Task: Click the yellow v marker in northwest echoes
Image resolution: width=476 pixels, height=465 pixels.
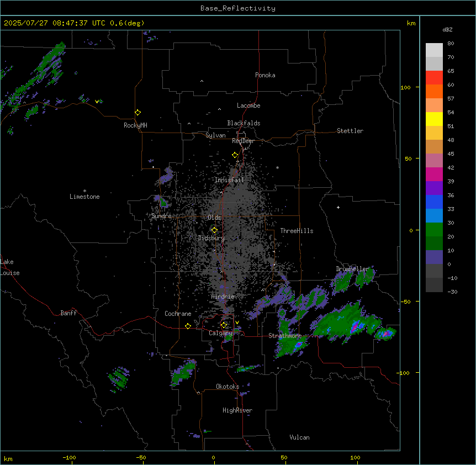Action: 97,102
